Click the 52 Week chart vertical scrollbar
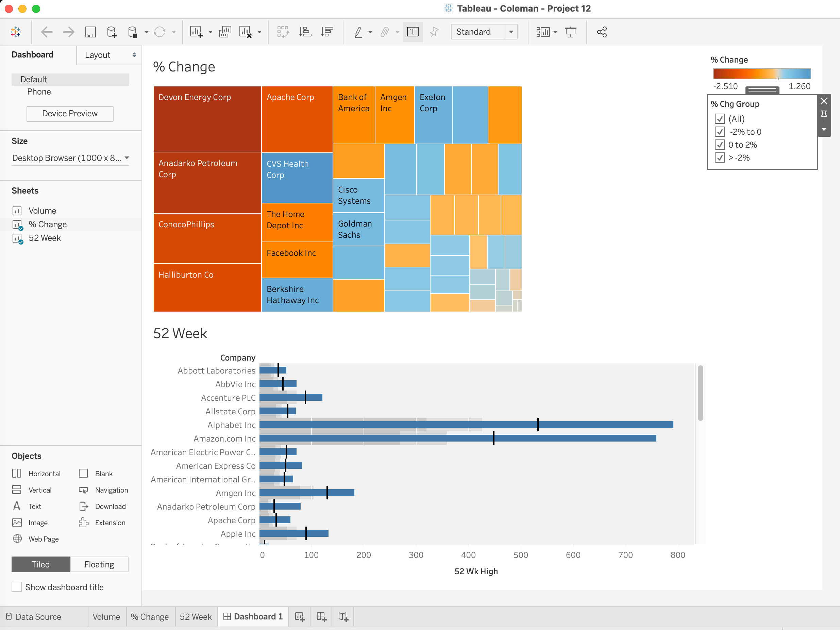The image size is (840, 630). click(700, 393)
